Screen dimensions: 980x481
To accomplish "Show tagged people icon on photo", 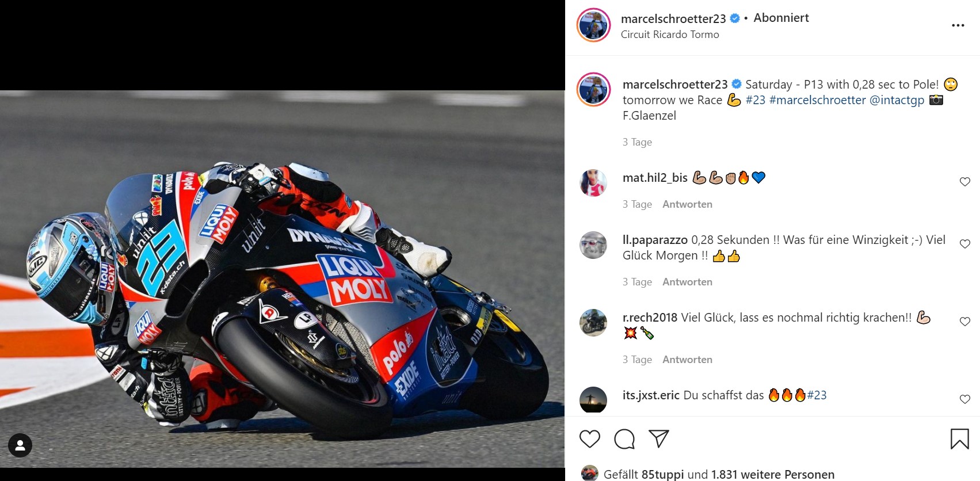I will [20, 445].
